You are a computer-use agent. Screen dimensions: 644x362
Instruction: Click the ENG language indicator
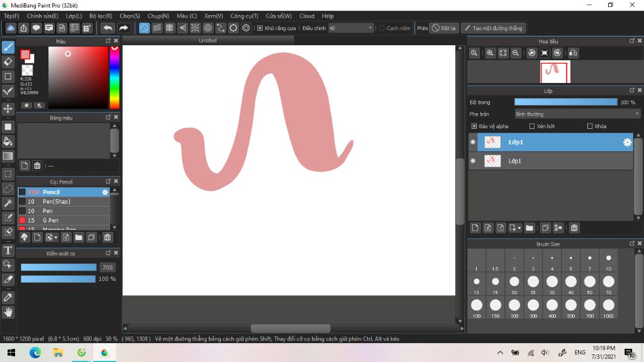coord(579,353)
